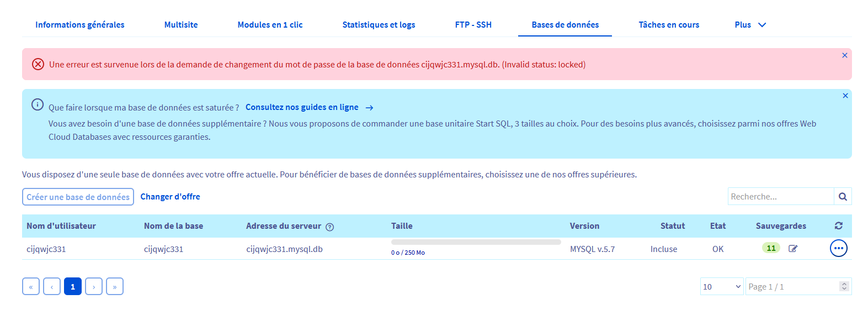Go to the next page arrow
The width and height of the screenshot is (868, 336).
pyautogui.click(x=94, y=286)
